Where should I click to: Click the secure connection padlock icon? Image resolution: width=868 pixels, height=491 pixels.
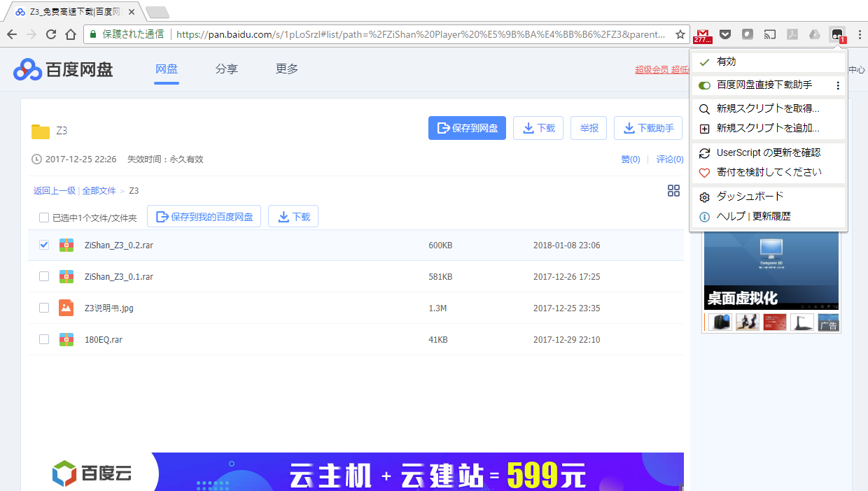92,34
